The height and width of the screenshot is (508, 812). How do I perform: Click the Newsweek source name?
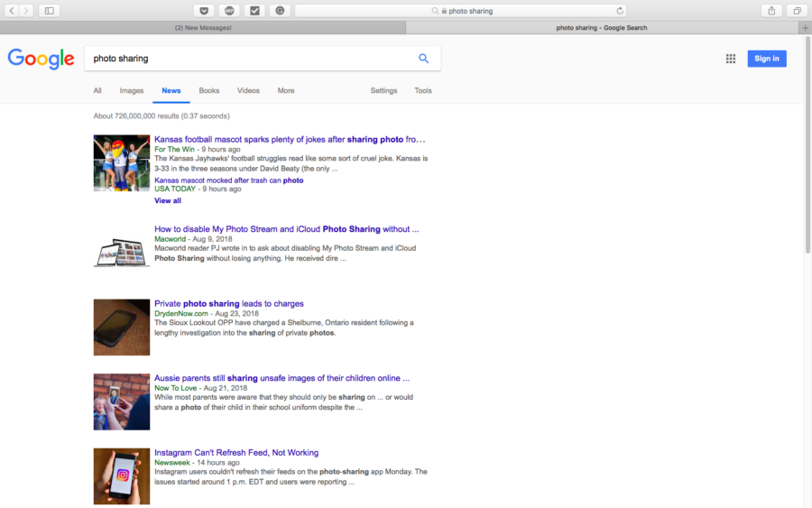(172, 463)
